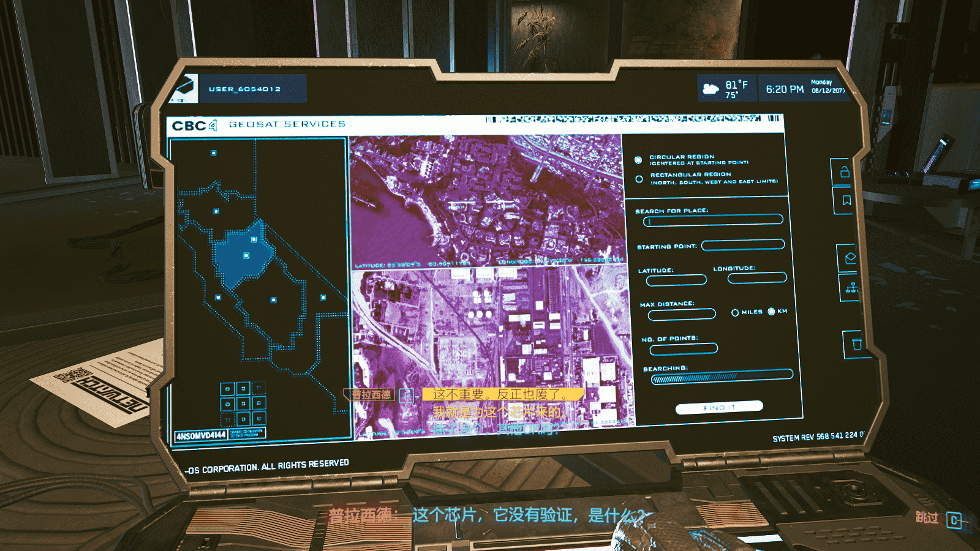The height and width of the screenshot is (551, 980).
Task: Click the ALL RIGHTS RESERVED footer text
Action: pos(305,465)
